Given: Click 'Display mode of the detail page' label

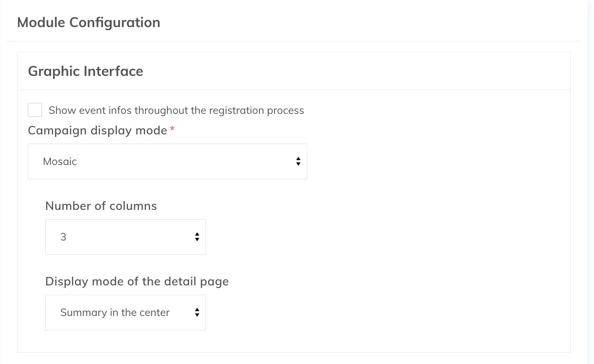Looking at the screenshot, I should (137, 282).
